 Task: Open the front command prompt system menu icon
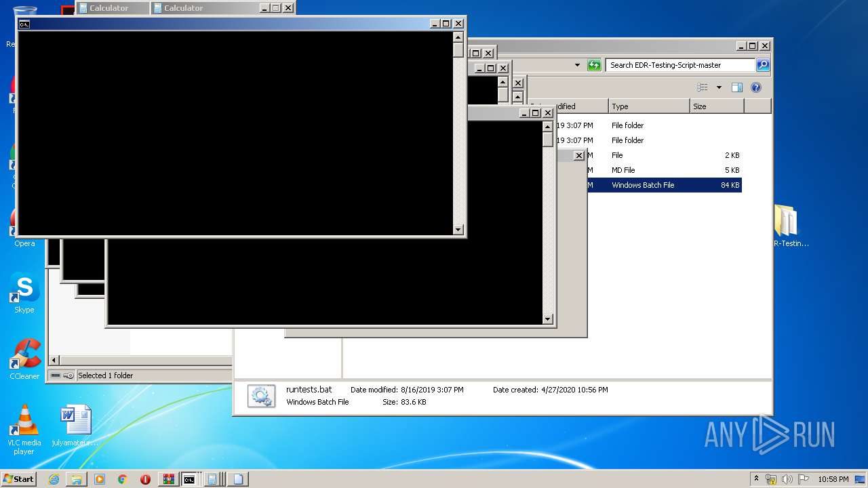click(24, 24)
